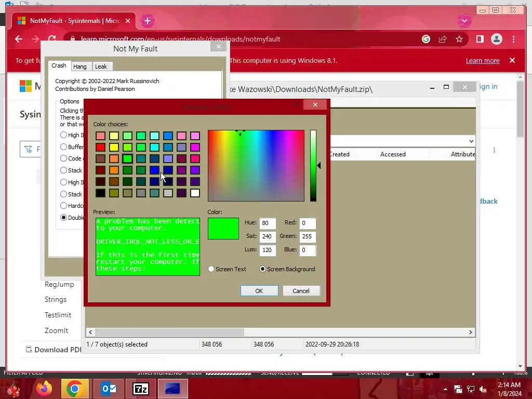Dismiss the Windows 8.1 warning banner

tap(512, 60)
